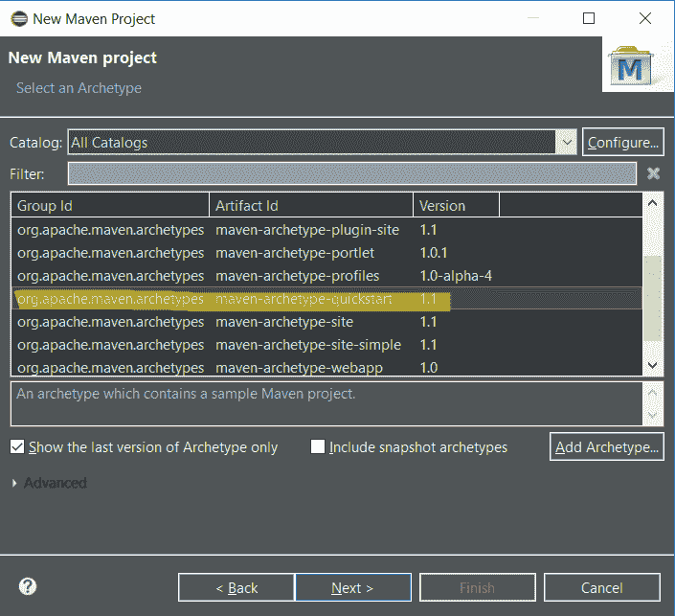675x616 pixels.
Task: Click the Next button
Action: pyautogui.click(x=352, y=587)
